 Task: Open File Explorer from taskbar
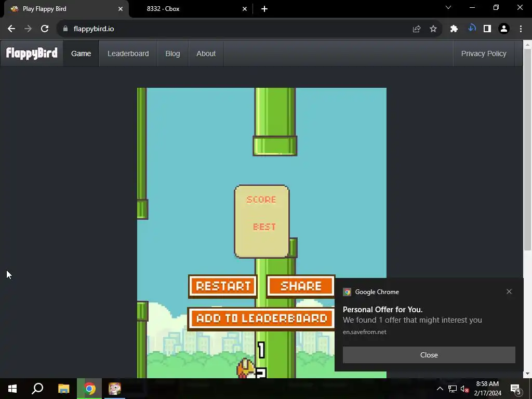click(63, 389)
